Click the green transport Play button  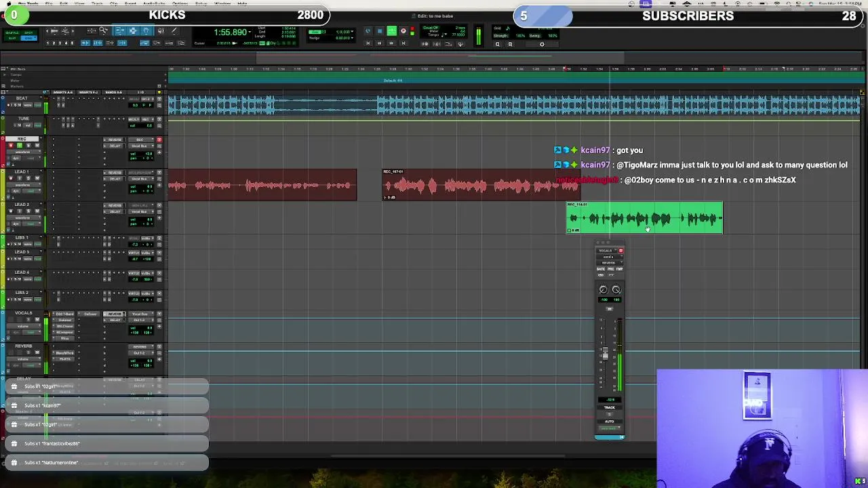[x=392, y=30]
